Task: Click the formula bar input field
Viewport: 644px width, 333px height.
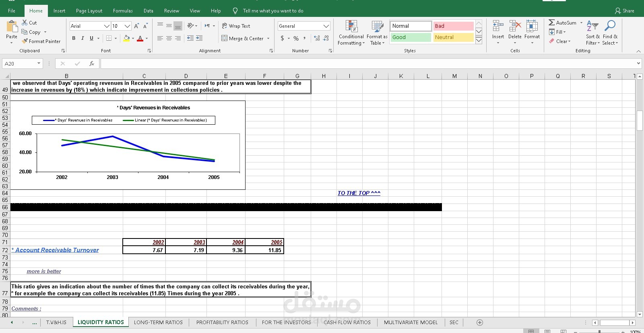Action: click(368, 64)
